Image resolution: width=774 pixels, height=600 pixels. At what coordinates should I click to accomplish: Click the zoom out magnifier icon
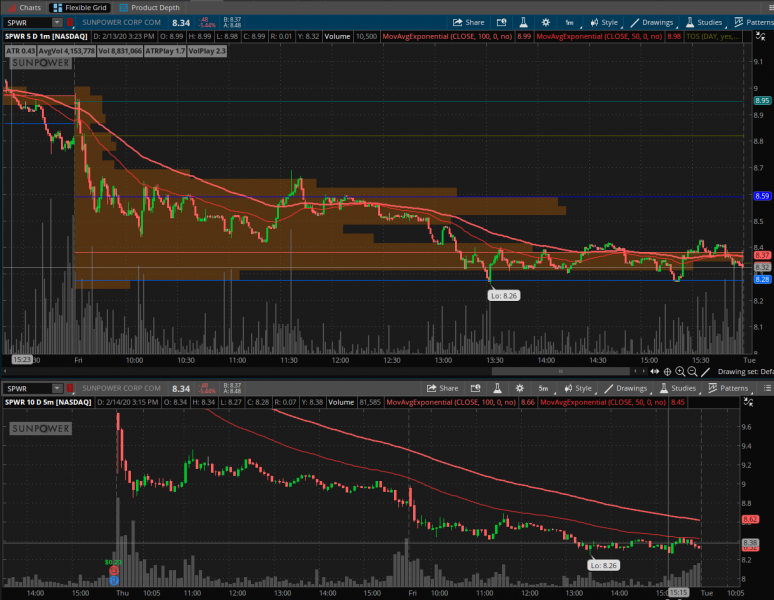[692, 372]
